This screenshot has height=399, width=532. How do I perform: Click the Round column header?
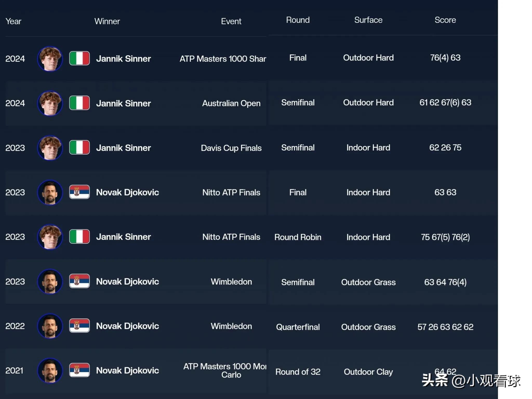pyautogui.click(x=298, y=20)
